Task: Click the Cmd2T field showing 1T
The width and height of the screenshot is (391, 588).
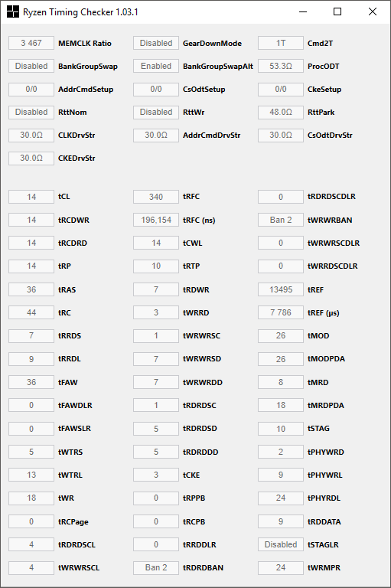Action: pyautogui.click(x=281, y=43)
